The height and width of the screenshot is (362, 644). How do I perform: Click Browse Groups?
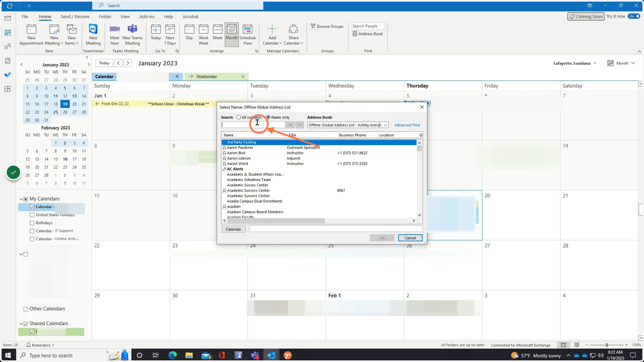point(327,26)
